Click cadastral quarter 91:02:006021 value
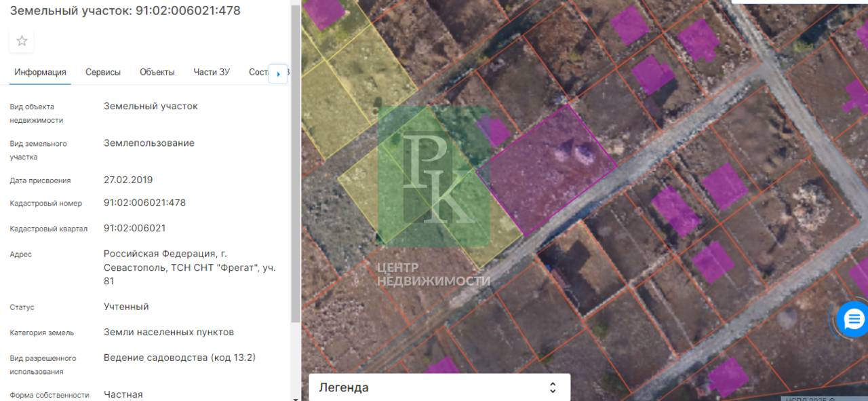The image size is (868, 401). click(x=134, y=227)
